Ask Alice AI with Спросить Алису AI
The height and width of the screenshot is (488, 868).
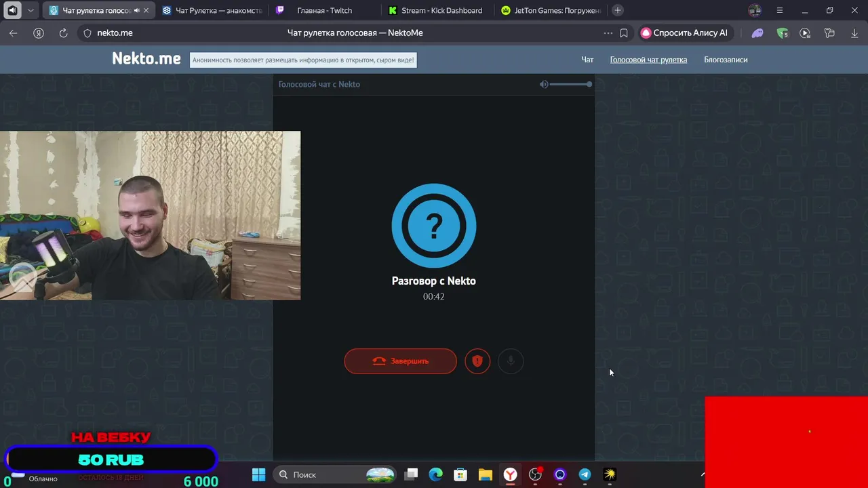pos(685,33)
